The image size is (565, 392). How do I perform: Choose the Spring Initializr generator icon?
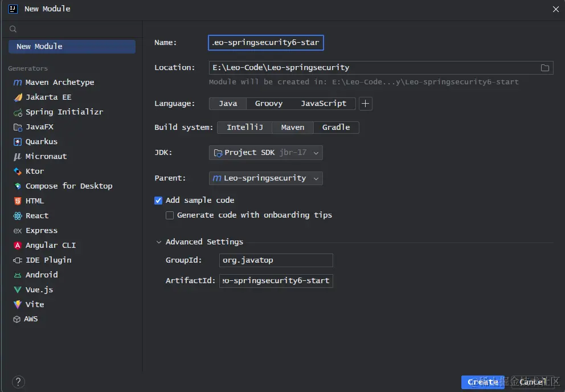click(x=18, y=112)
